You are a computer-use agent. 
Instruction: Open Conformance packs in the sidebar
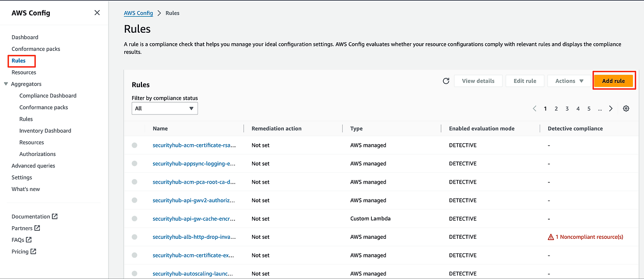click(36, 49)
